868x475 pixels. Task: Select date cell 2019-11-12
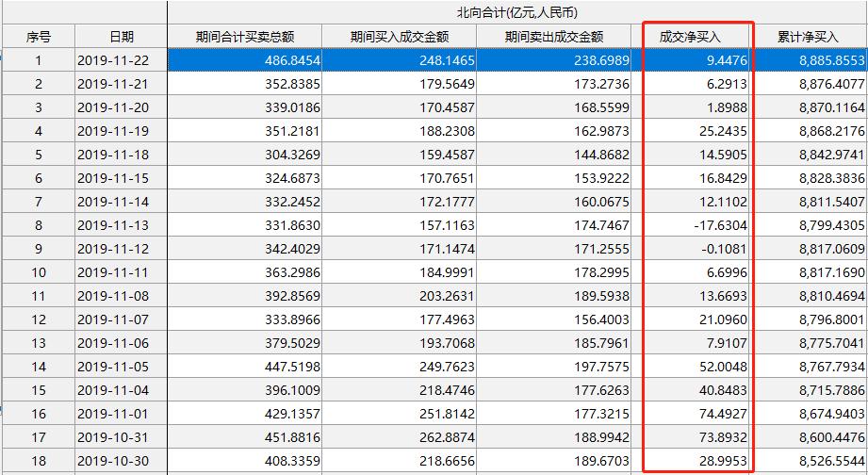coord(122,249)
